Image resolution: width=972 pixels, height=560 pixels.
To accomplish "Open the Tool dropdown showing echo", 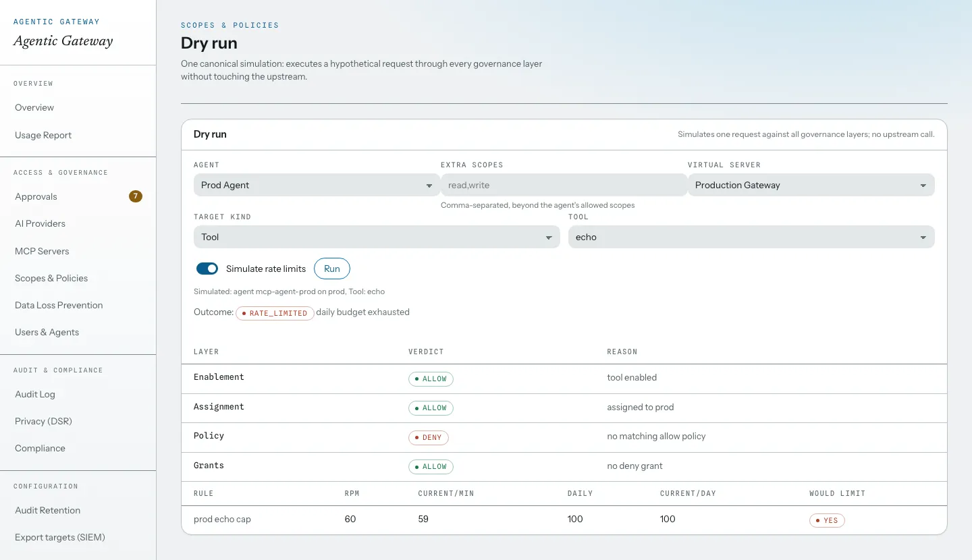I will [751, 237].
